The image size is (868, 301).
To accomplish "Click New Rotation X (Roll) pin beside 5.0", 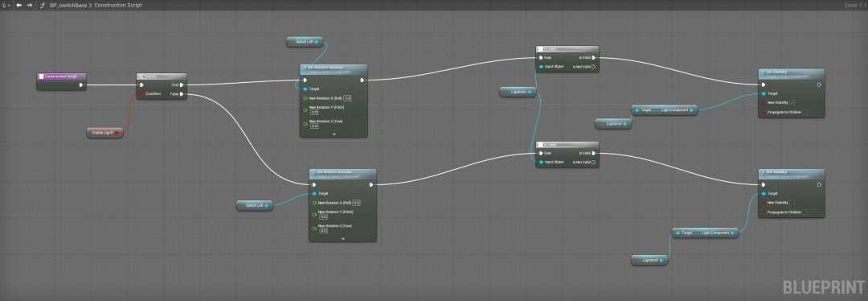I will (x=305, y=98).
